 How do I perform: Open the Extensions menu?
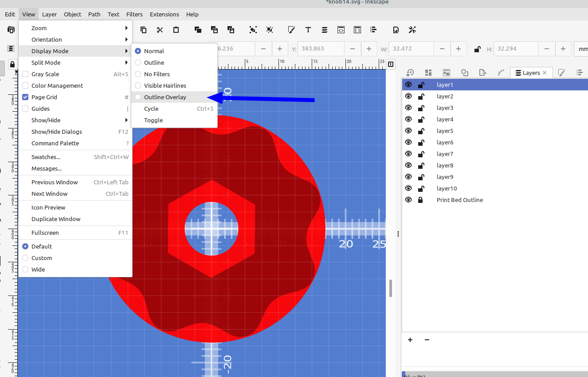pyautogui.click(x=164, y=14)
